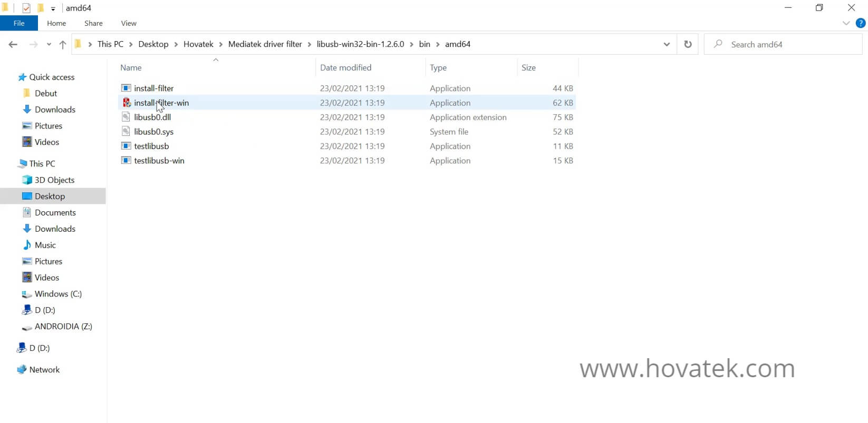Sort files by Size column header
Image resolution: width=868 pixels, height=423 pixels.
point(528,67)
